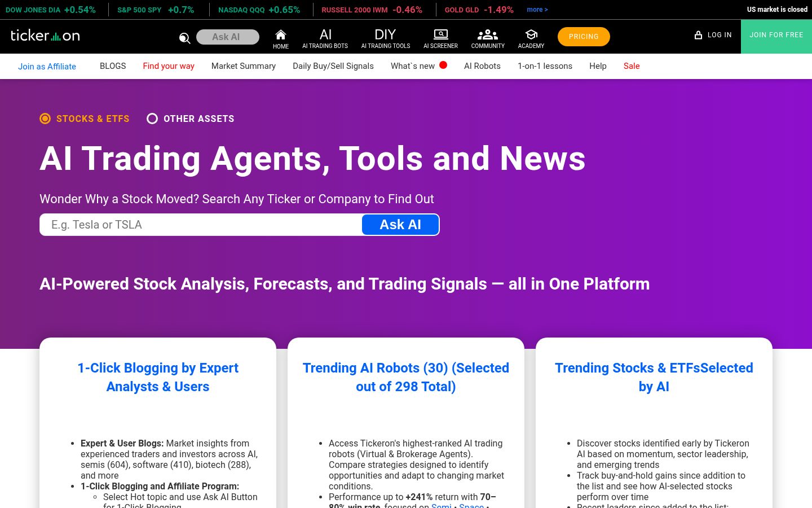This screenshot has width=812, height=508.
Task: Click Gold GLD ticker quote
Action: click(479, 10)
